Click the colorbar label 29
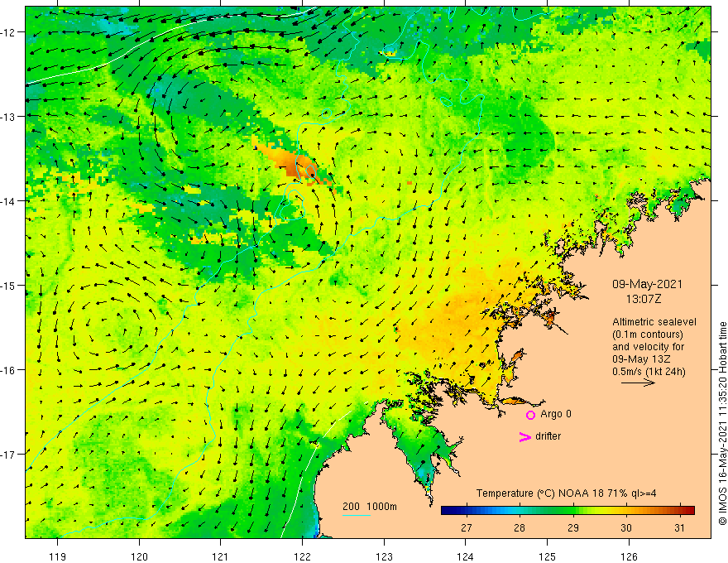This screenshot has width=728, height=563. (573, 528)
